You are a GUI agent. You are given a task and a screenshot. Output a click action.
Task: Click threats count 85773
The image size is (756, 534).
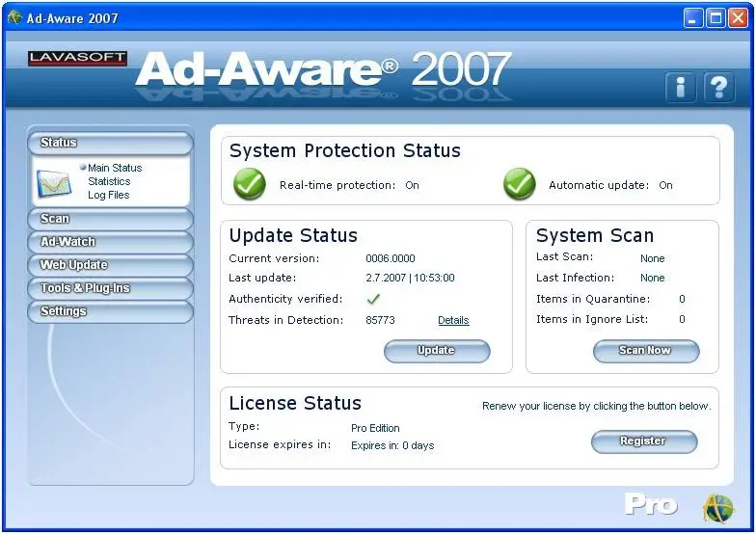click(380, 320)
